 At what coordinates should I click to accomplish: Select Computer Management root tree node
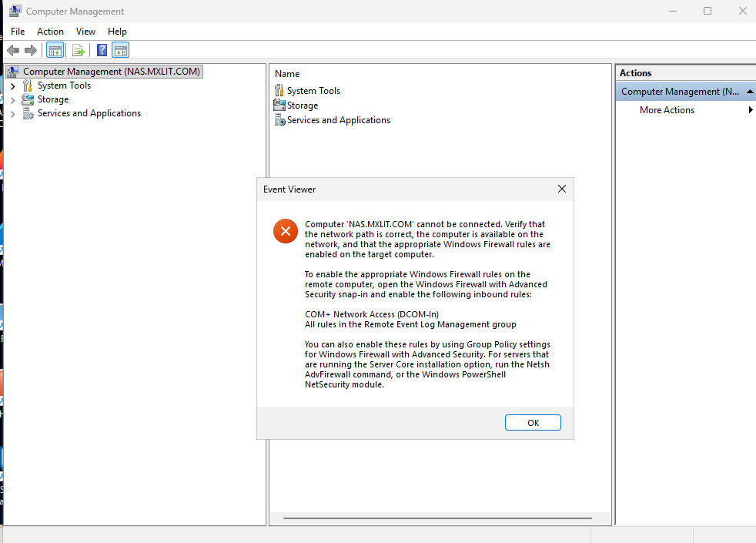pos(111,72)
